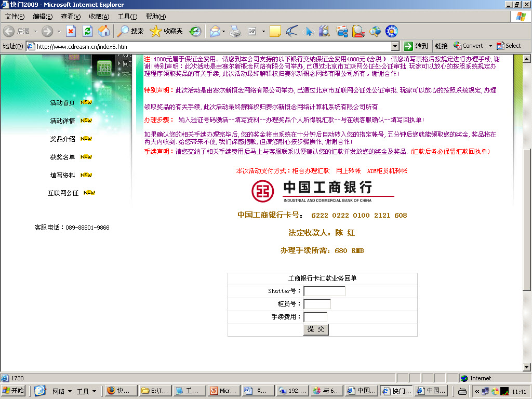
Task: Submit the form with 提交 button
Action: 316,329
